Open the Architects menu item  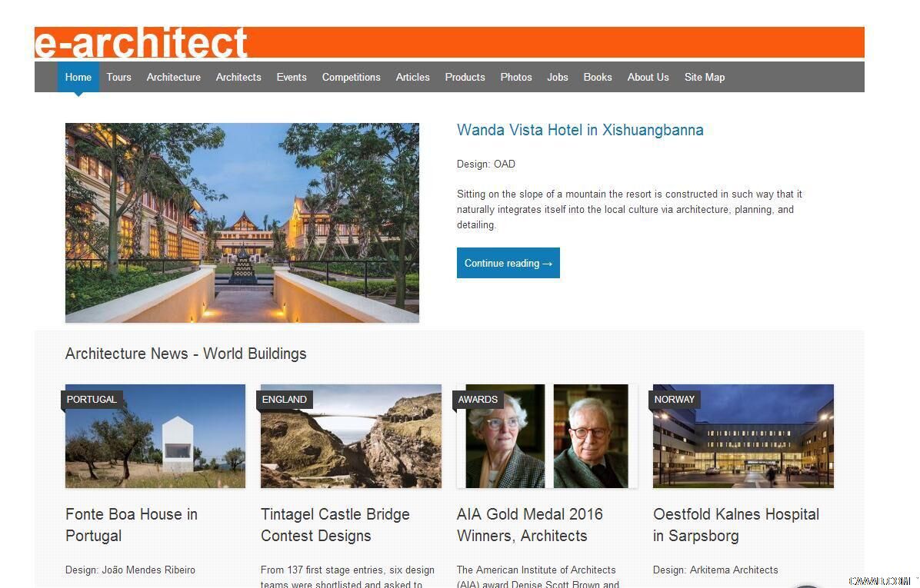point(238,77)
